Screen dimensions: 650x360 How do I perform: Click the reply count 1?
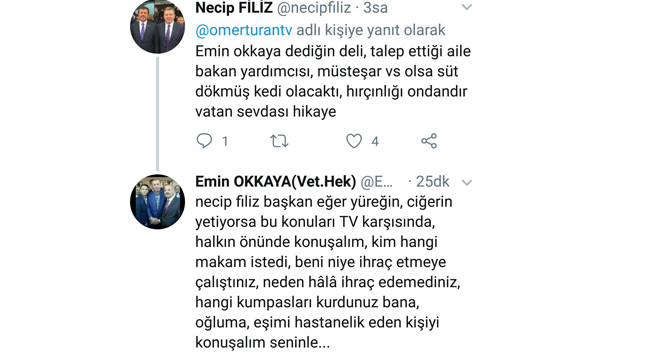pos(225,141)
